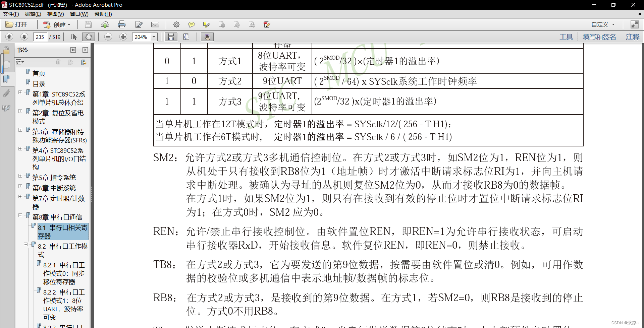Expand 第7章 定时器/计数器 bookmark
This screenshot has width=644, height=328.
coord(20,196)
